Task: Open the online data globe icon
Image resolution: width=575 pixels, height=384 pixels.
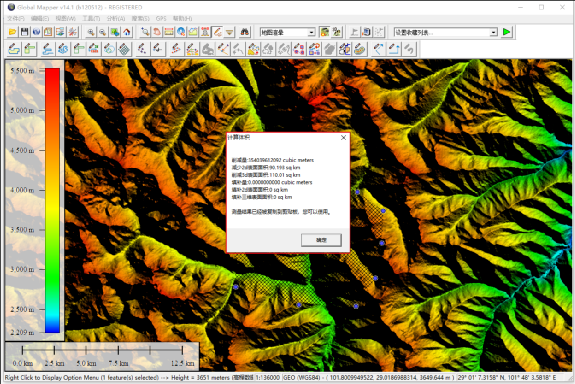Action: (36, 32)
